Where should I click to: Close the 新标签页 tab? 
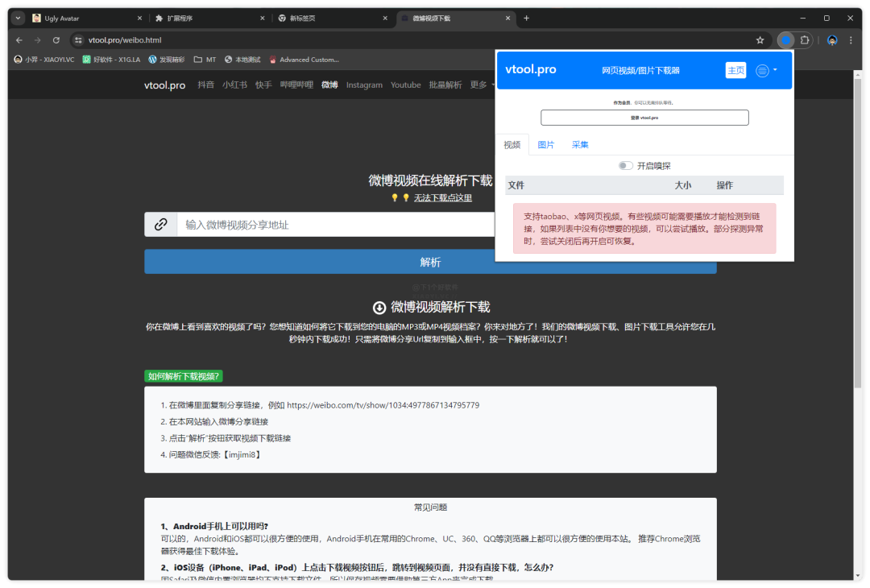(x=385, y=19)
